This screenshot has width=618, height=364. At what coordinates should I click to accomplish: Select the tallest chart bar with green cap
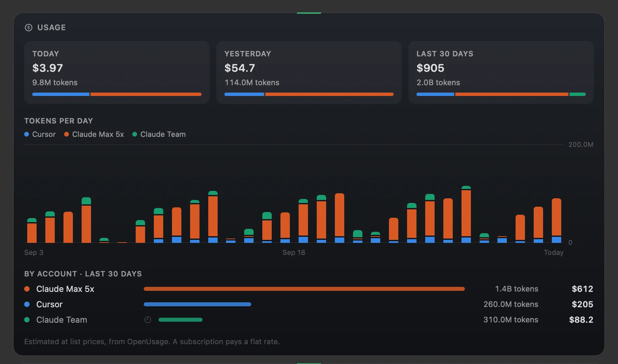[x=466, y=214]
